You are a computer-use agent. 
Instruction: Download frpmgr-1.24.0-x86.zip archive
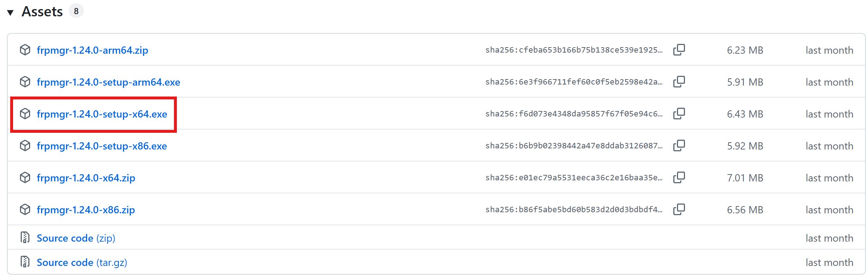pos(86,210)
